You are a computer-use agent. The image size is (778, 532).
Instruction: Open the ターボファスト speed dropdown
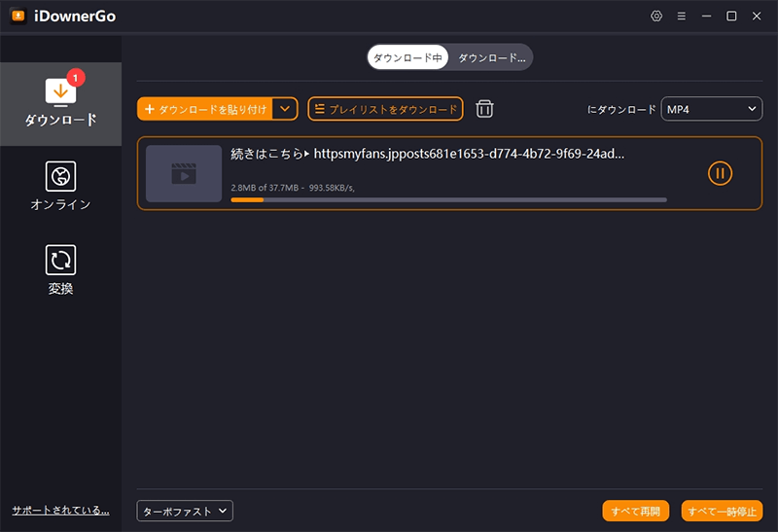(185, 511)
